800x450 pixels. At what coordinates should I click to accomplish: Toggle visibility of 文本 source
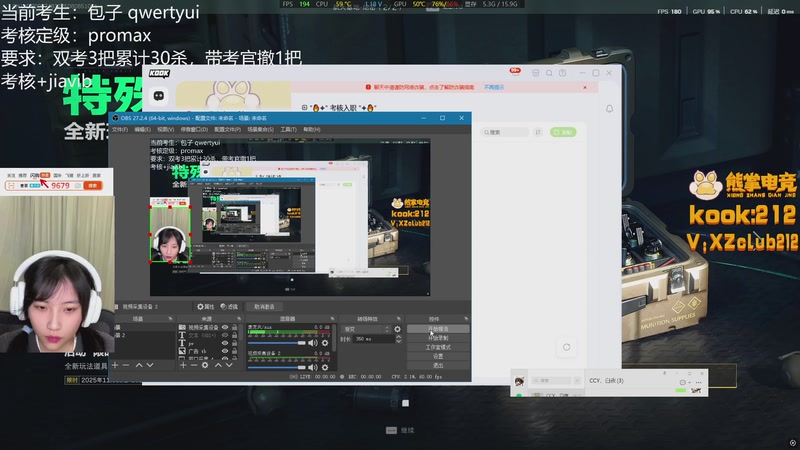point(225,335)
